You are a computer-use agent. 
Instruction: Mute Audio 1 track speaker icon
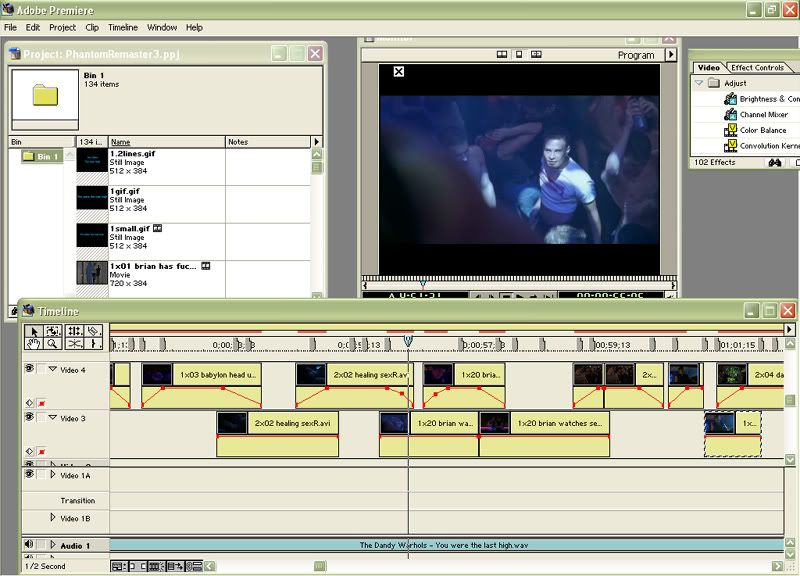pyautogui.click(x=29, y=544)
